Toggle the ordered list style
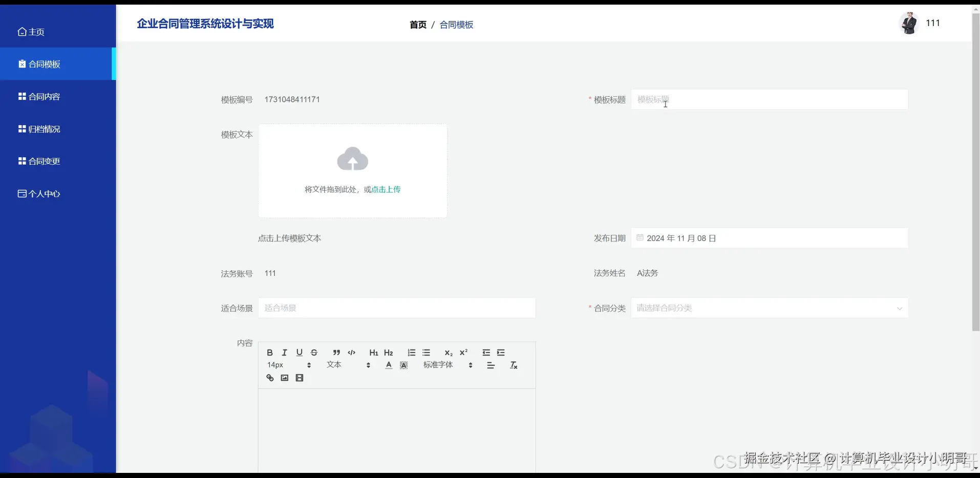 (411, 353)
